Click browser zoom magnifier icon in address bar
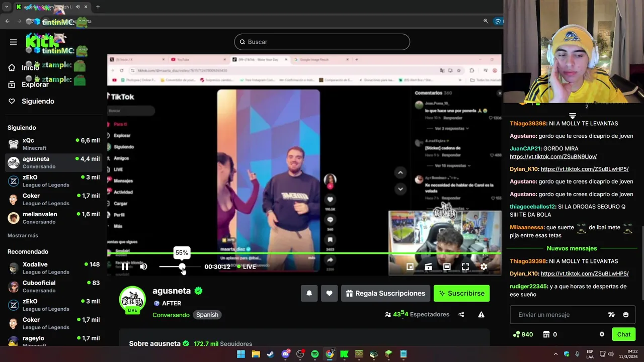 coord(486,21)
